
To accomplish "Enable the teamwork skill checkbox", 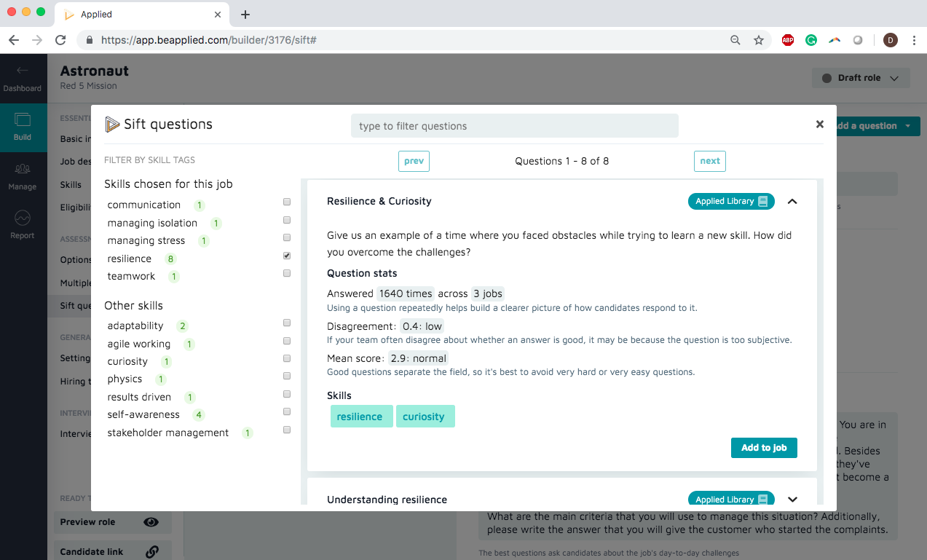I will (x=287, y=274).
